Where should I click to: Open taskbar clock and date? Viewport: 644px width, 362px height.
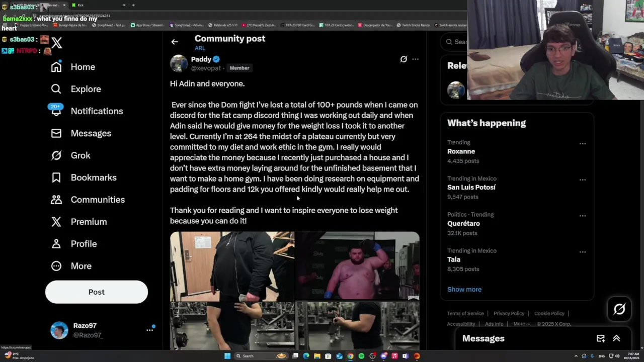(632, 356)
